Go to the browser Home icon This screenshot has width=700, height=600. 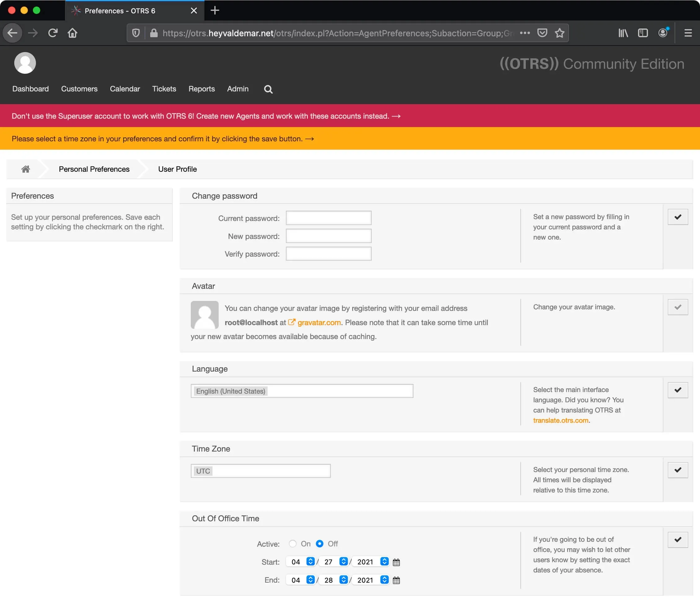tap(72, 33)
